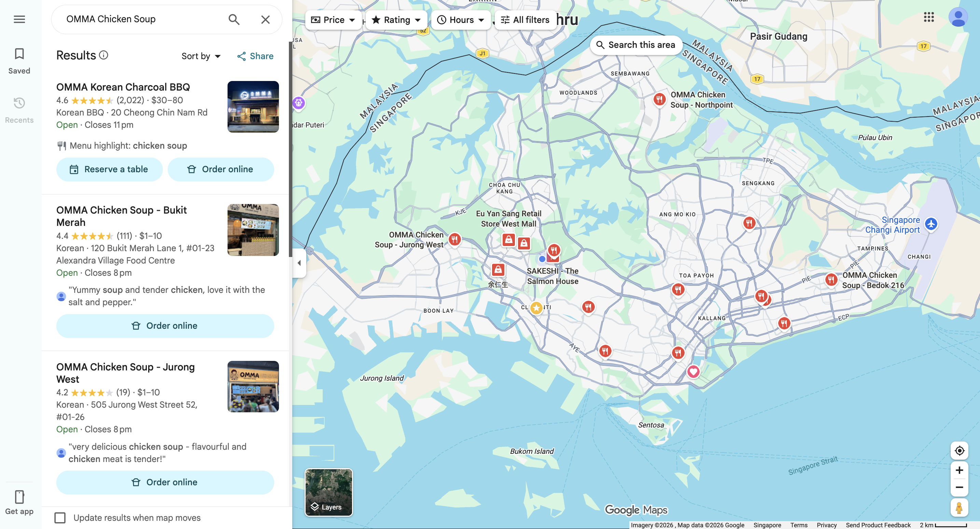Open OMMA Chicken Soup - Jurong West result
This screenshot has width=980, height=529.
[125, 373]
